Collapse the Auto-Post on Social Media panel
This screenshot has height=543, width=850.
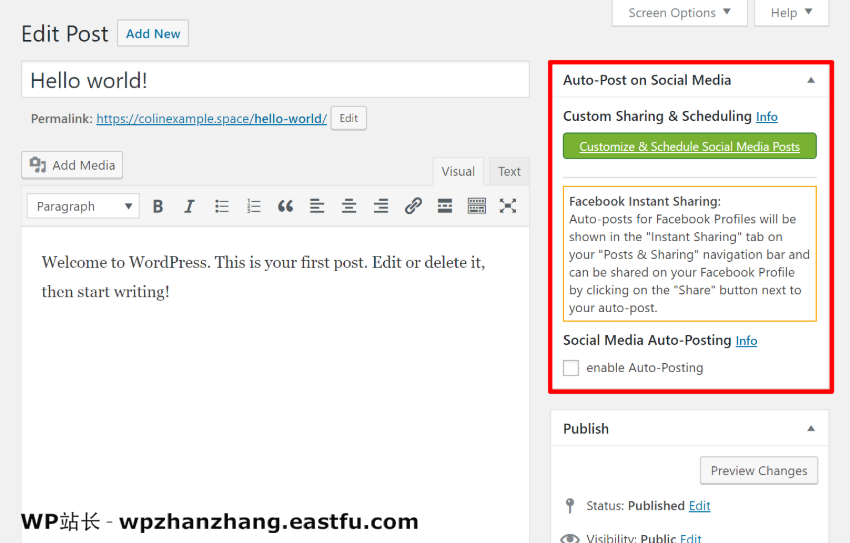(811, 80)
